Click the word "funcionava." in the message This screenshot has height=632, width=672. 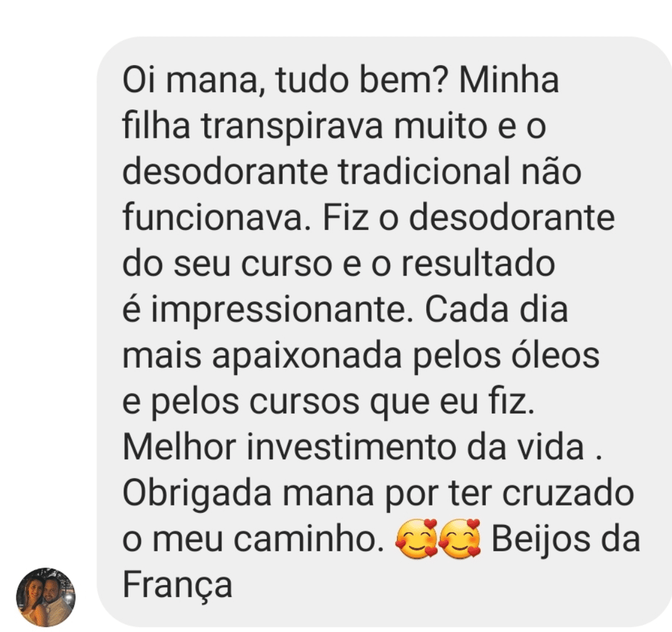click(x=216, y=217)
